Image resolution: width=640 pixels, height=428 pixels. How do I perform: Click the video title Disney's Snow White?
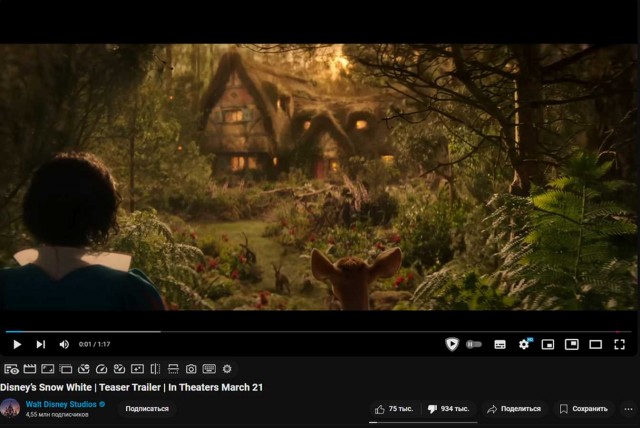tap(131, 387)
